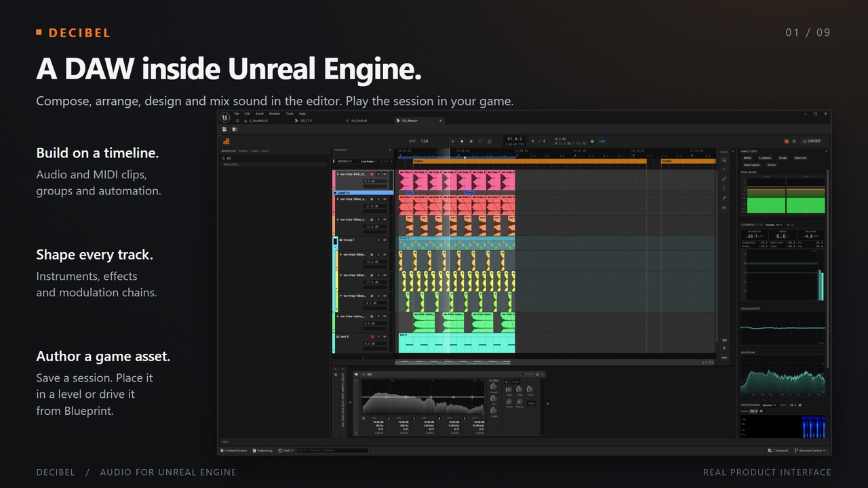Open the Asset menu

(x=259, y=114)
